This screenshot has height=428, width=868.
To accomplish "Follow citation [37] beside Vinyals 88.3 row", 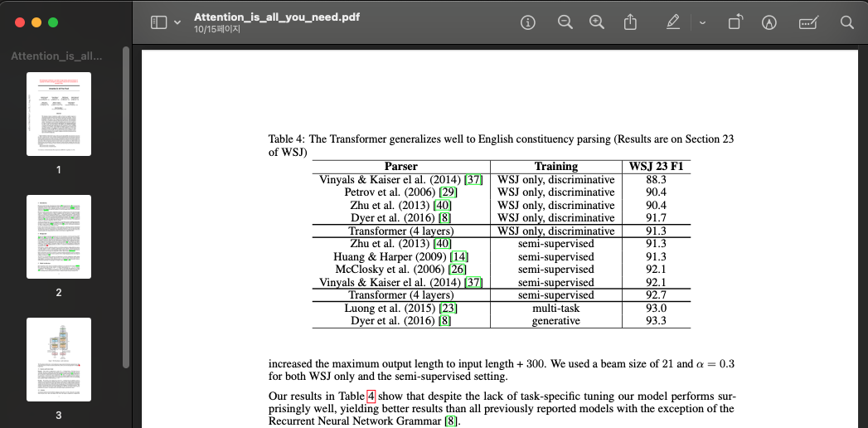I will click(474, 179).
